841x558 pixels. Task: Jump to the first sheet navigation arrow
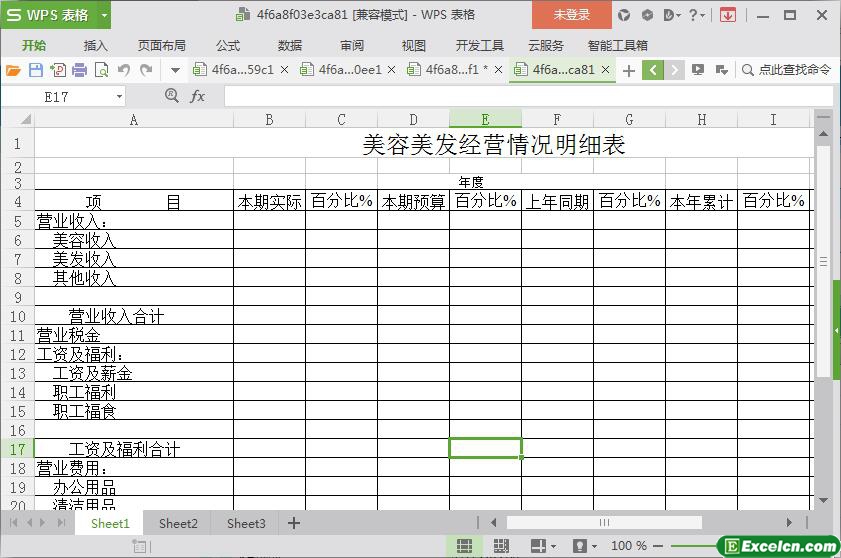pos(13,523)
